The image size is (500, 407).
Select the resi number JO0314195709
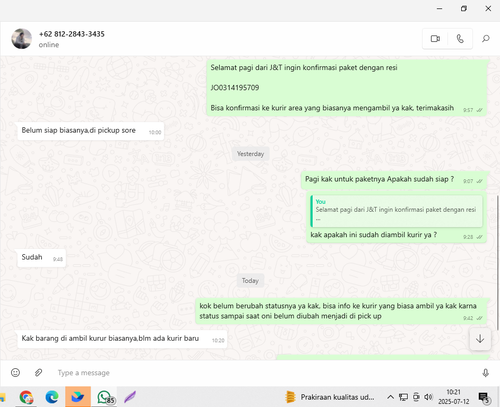point(235,88)
